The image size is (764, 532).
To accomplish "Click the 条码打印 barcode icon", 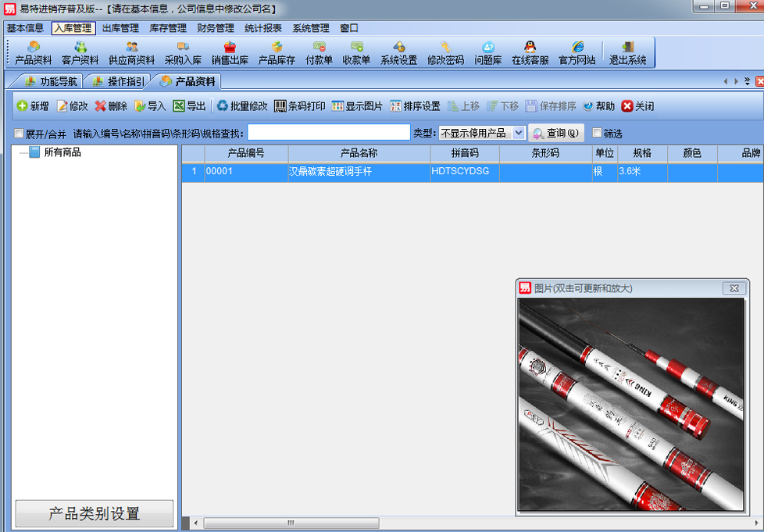I will [299, 106].
